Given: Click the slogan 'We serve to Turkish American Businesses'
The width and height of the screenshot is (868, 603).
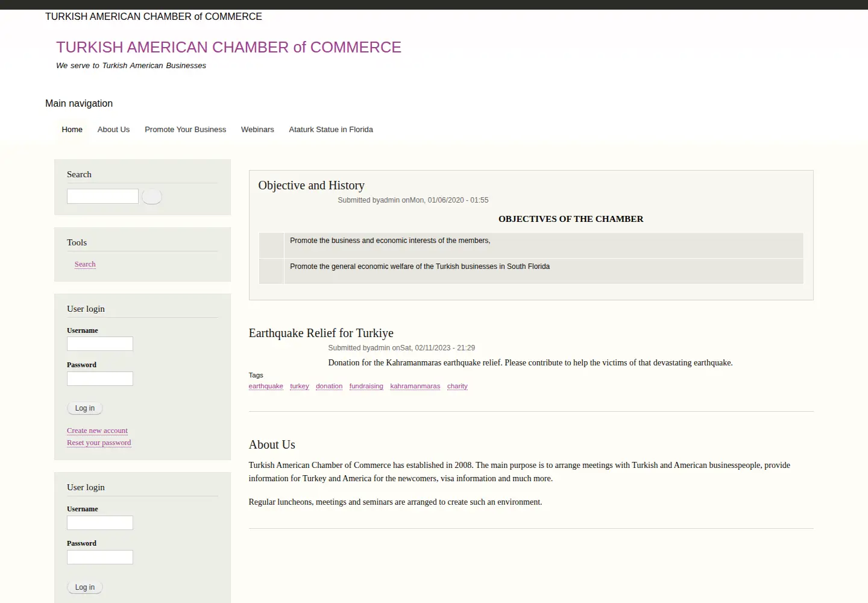Looking at the screenshot, I should point(131,66).
